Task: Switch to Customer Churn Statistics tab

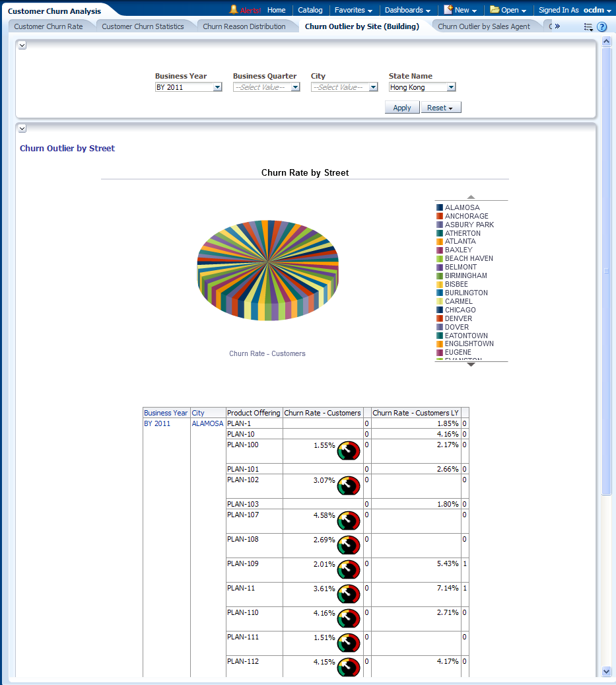Action: click(x=143, y=26)
